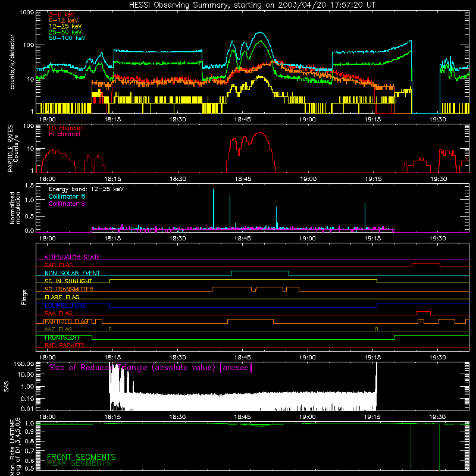Click the SAA FLAG label
The width and height of the screenshot is (476, 476).
(x=58, y=313)
